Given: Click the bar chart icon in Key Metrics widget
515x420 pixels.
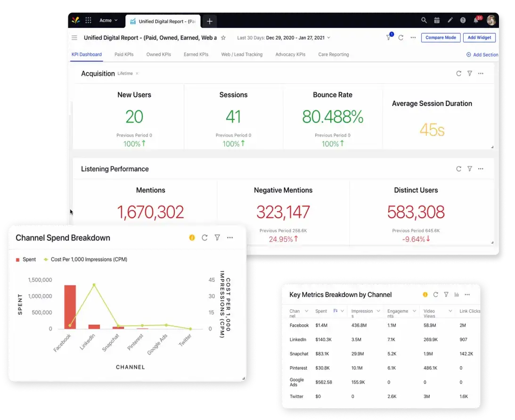Looking at the screenshot, I should (457, 295).
